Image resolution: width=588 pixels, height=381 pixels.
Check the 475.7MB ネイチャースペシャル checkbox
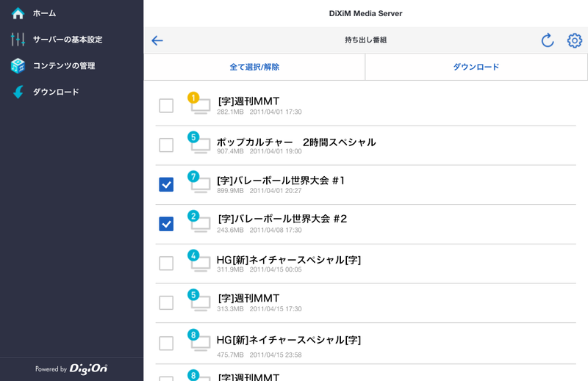point(166,343)
